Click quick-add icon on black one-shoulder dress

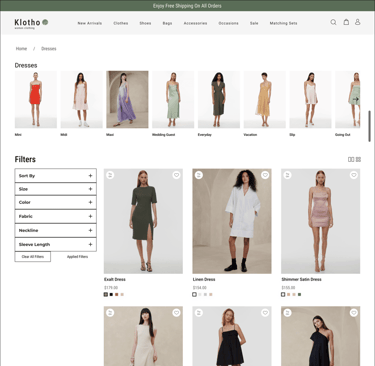(x=287, y=312)
